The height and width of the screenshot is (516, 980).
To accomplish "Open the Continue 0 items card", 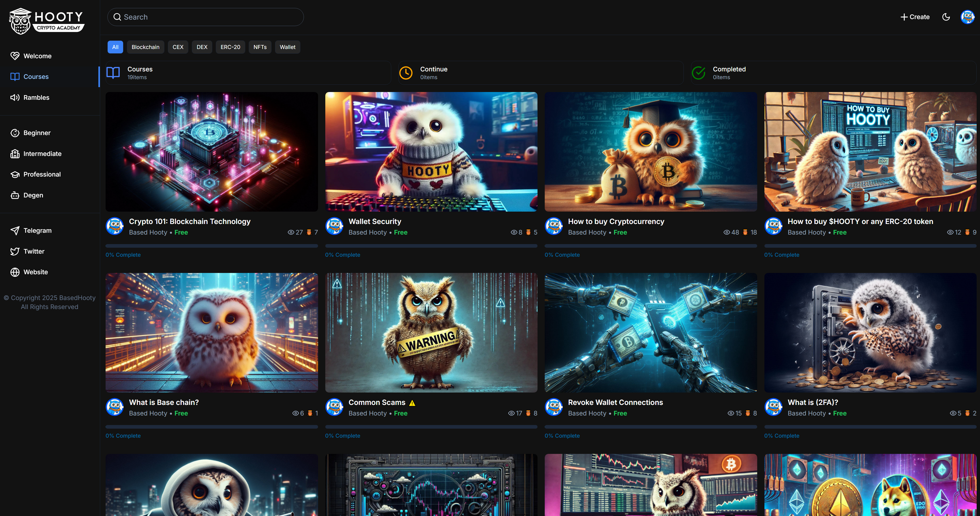I will pos(541,73).
